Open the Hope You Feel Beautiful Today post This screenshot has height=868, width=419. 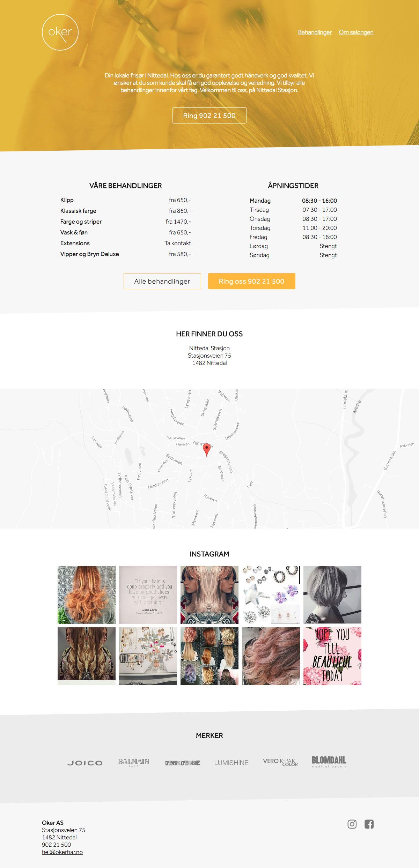click(332, 656)
